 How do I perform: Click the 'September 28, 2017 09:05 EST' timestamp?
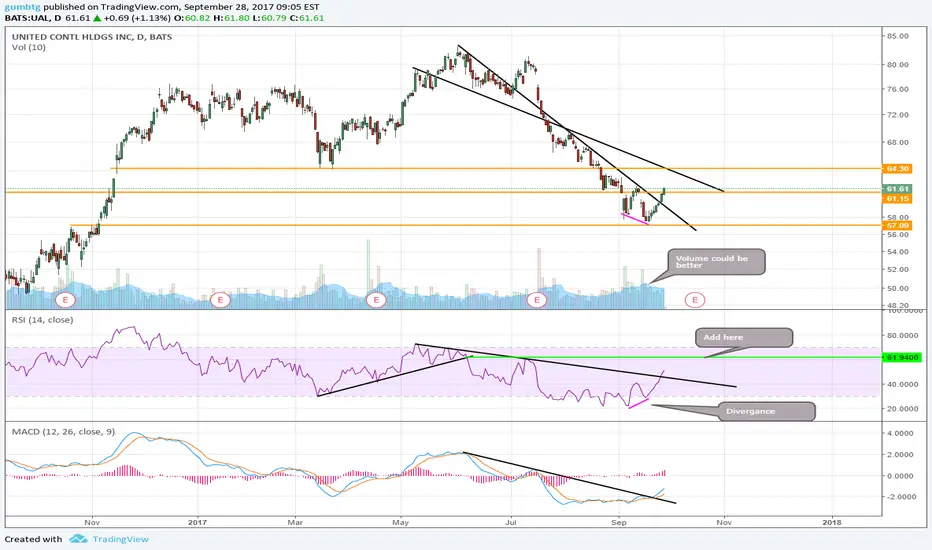251,7
